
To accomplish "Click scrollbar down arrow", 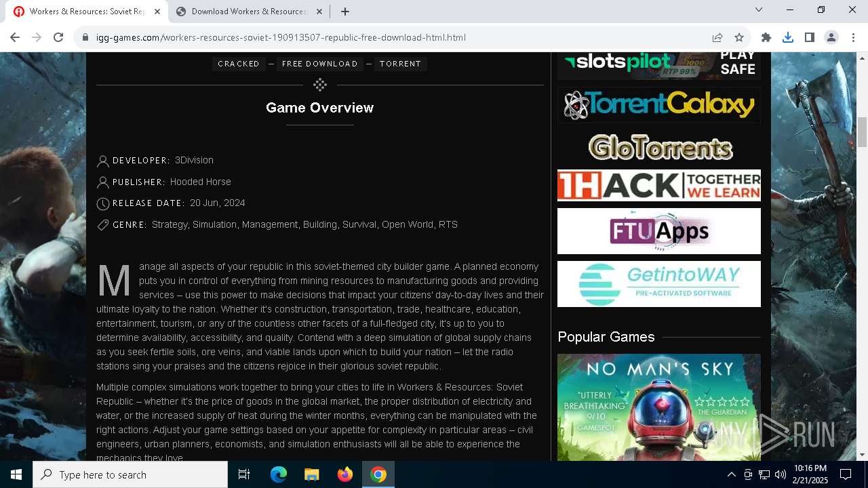I will tap(862, 455).
